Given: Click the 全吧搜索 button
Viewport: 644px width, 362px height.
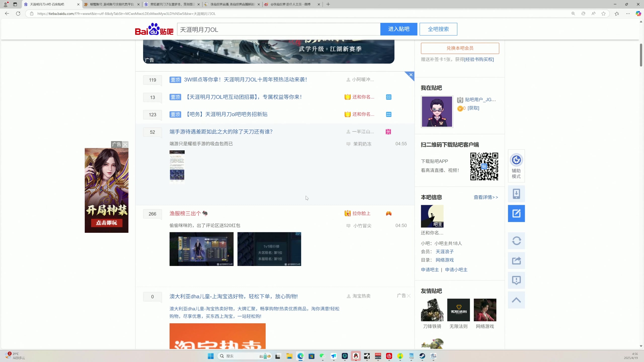Looking at the screenshot, I should point(438,29).
